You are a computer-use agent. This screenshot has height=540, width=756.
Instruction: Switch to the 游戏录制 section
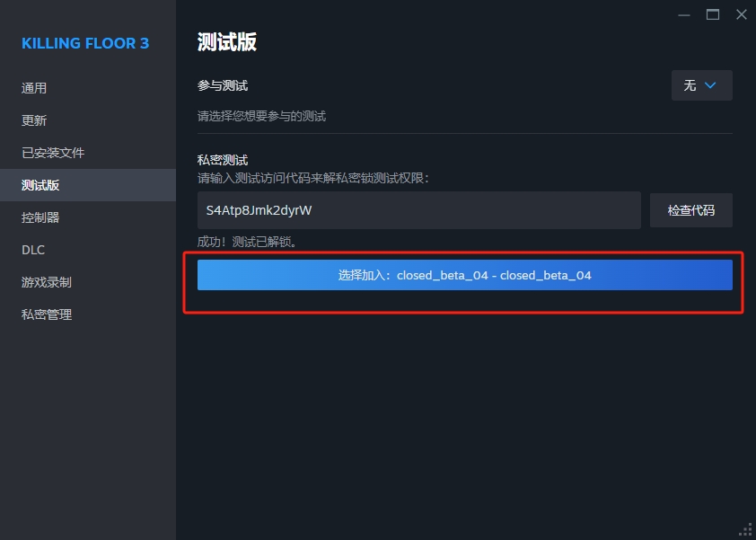coord(88,282)
